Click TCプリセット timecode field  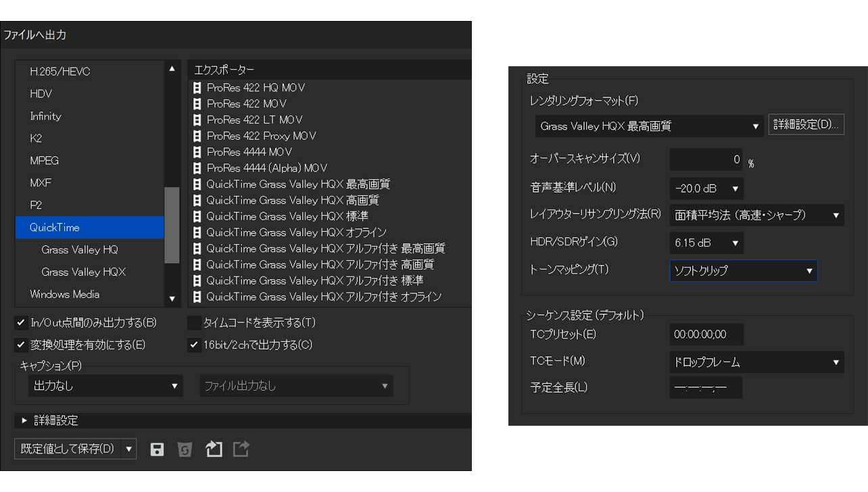706,335
